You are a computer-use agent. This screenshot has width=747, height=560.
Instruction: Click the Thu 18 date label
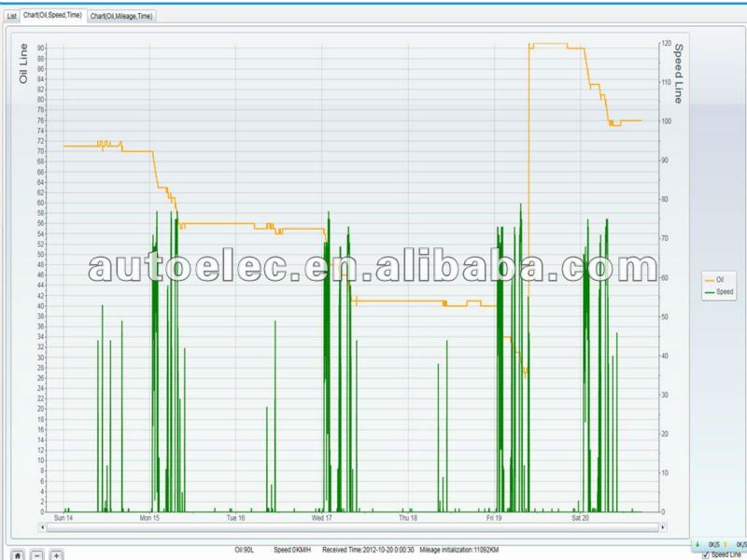click(408, 518)
